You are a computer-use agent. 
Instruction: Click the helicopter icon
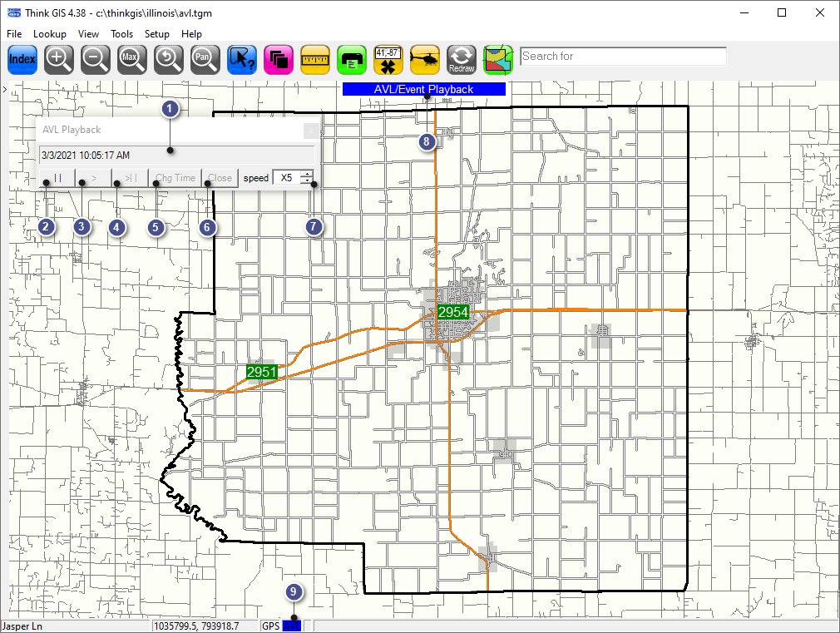pos(425,60)
